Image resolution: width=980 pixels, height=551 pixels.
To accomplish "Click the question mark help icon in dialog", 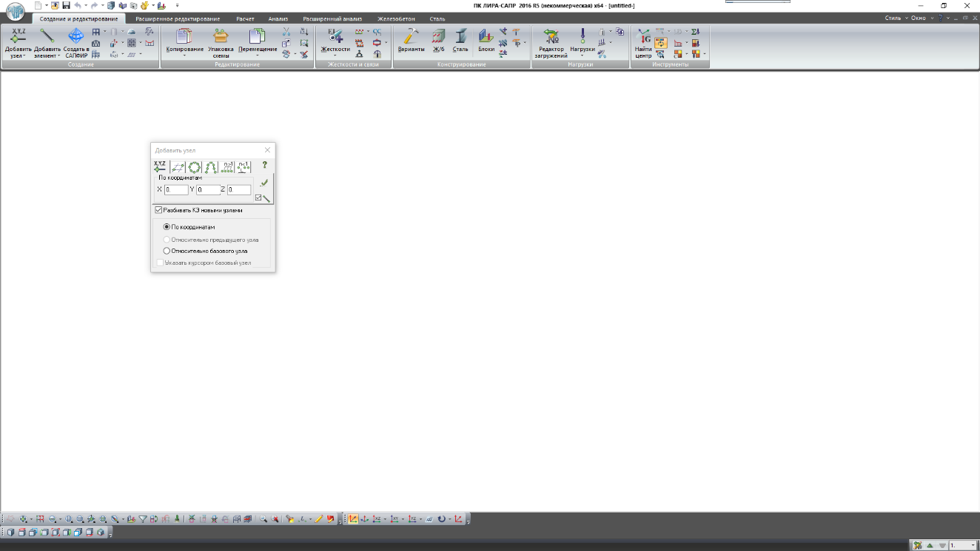I will click(x=265, y=165).
